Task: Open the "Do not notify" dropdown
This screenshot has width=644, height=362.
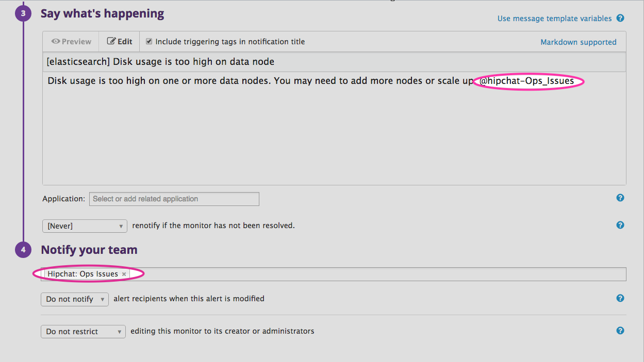Action: coord(74,299)
